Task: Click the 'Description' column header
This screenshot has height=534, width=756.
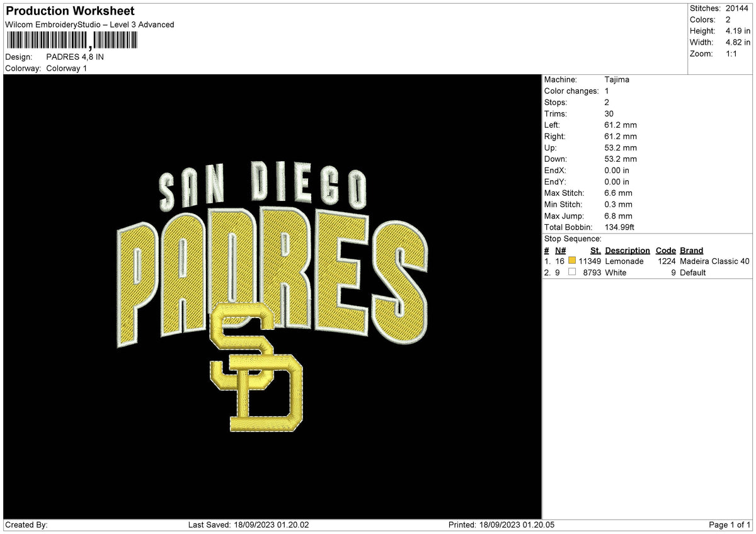Action: coord(627,250)
